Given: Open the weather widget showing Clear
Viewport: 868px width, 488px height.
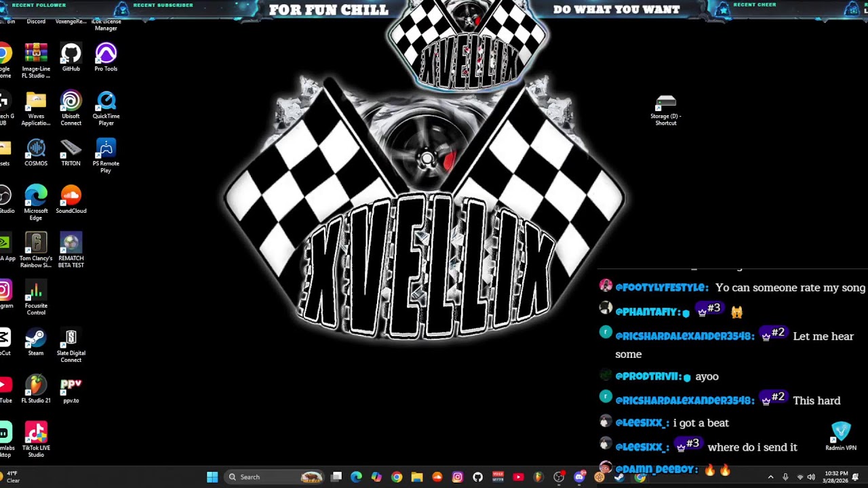Looking at the screenshot, I should coord(10,477).
